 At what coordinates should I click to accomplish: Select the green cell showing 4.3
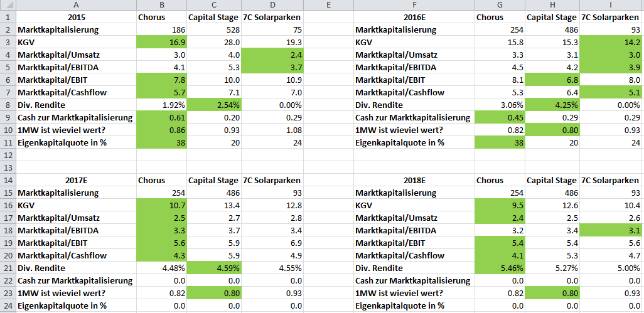pos(161,255)
